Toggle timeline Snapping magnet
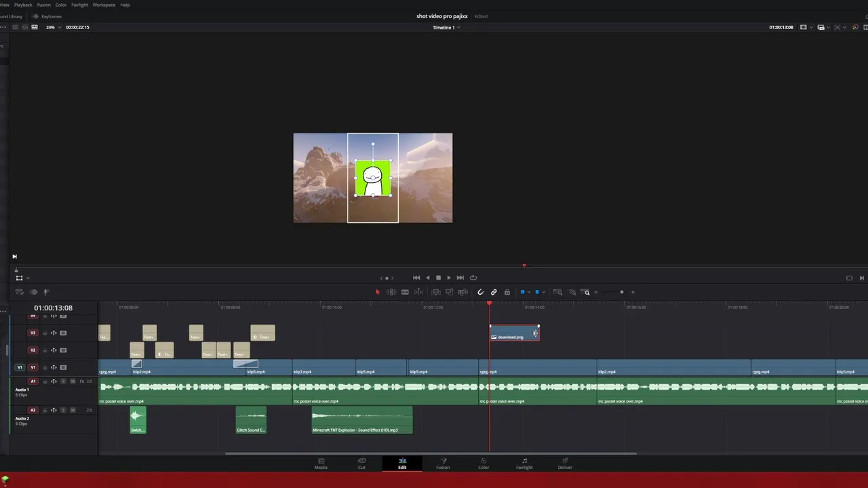 click(x=481, y=292)
